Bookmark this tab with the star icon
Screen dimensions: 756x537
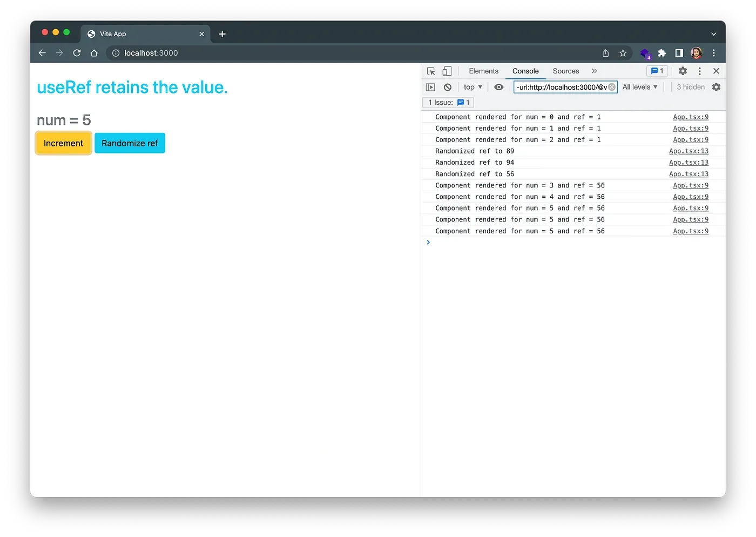tap(623, 53)
